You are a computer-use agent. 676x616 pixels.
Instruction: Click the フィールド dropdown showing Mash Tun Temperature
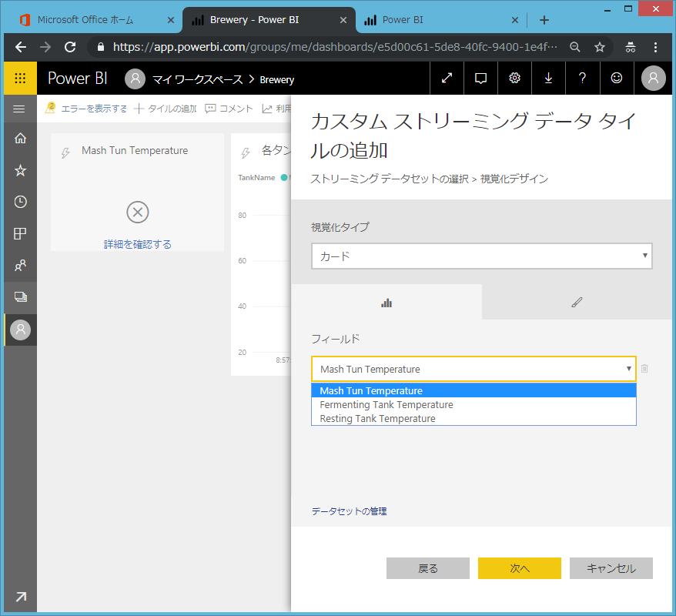click(x=474, y=369)
